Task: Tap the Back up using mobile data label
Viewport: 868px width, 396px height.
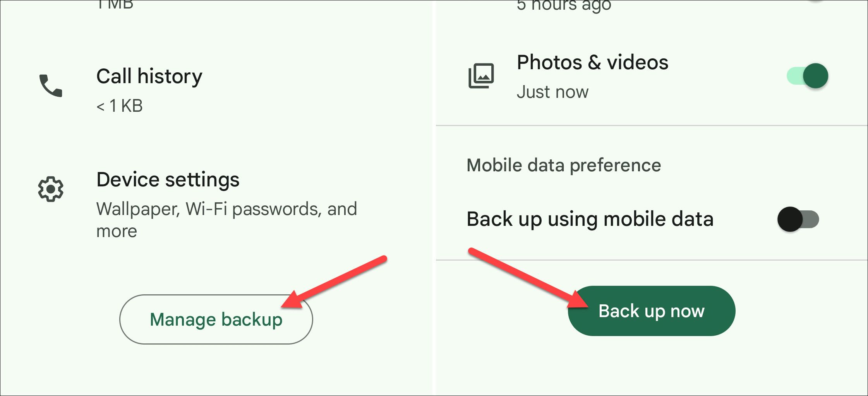Action: pyautogui.click(x=590, y=219)
